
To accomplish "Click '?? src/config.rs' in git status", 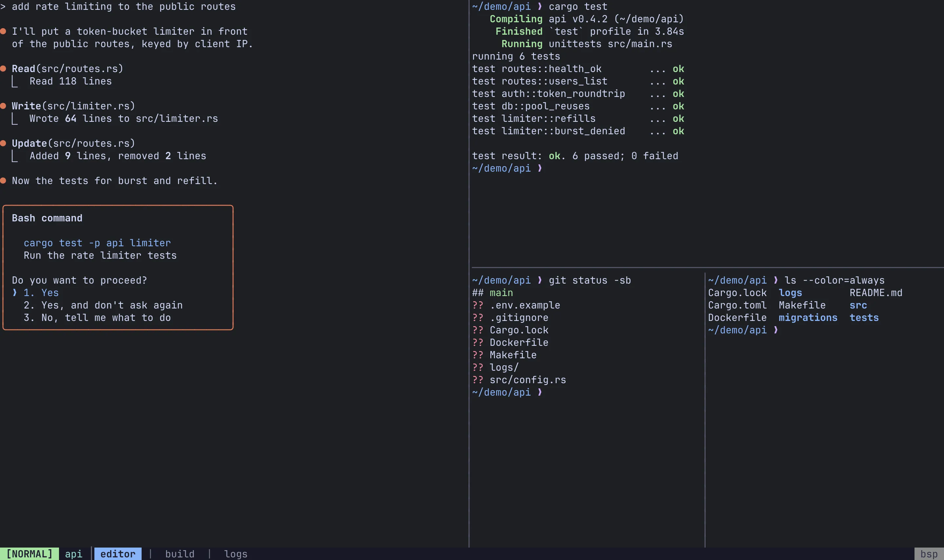I will coord(519,380).
